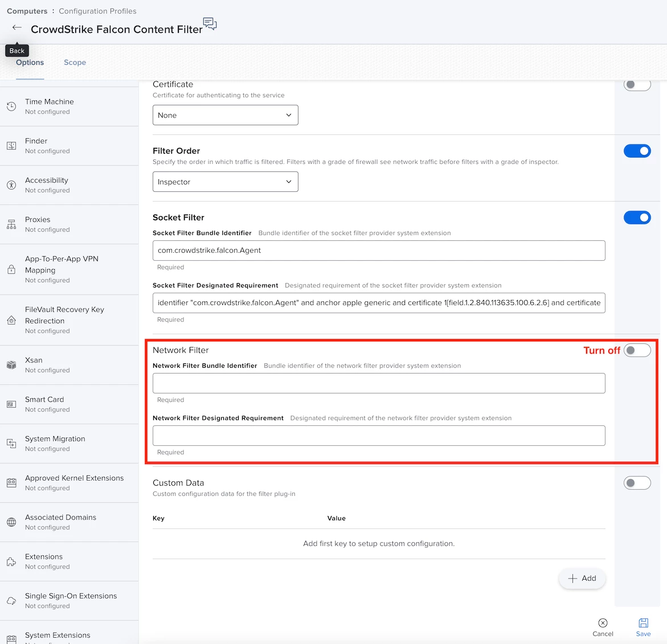The height and width of the screenshot is (644, 667).
Task: Open the Filter Order dropdown showing Inspector
Action: tap(225, 182)
